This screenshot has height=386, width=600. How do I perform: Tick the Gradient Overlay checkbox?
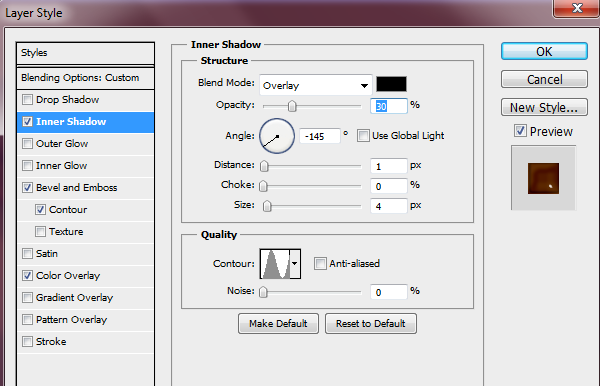point(28,298)
